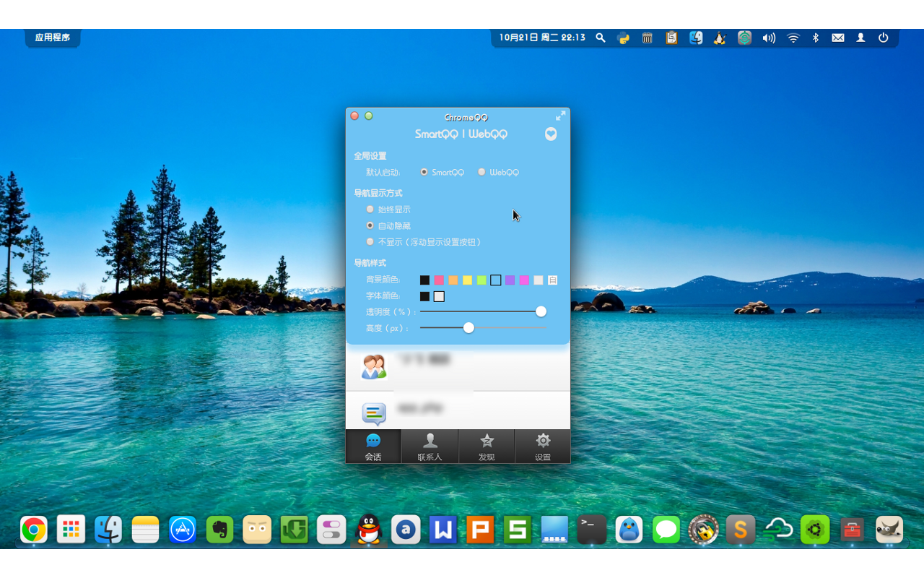Open the App Store icon in dock
The image size is (924, 578).
[x=183, y=530]
